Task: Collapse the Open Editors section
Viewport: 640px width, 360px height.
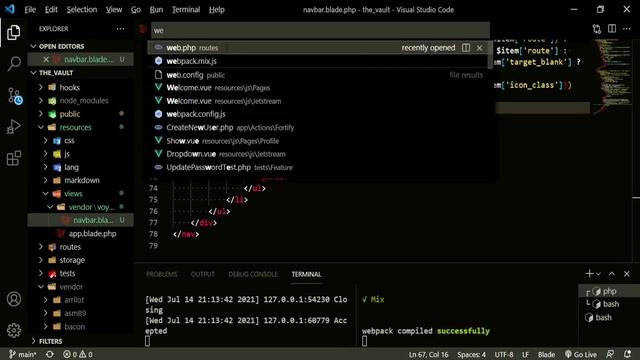Action: coord(33,47)
